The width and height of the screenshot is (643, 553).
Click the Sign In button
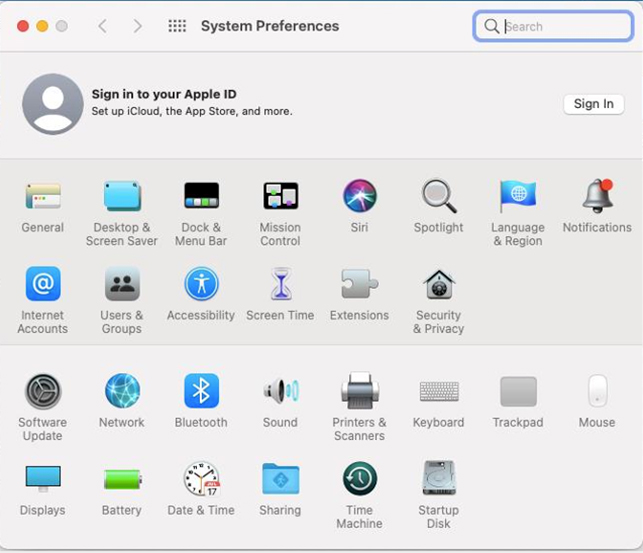click(593, 104)
